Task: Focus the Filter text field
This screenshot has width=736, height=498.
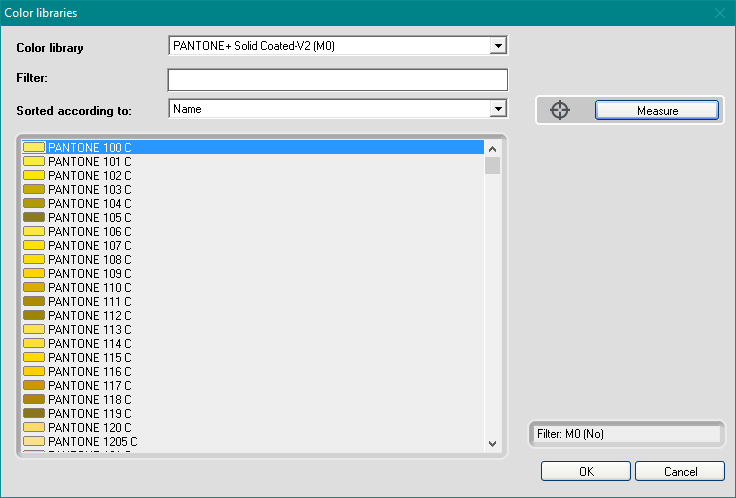Action: click(337, 79)
